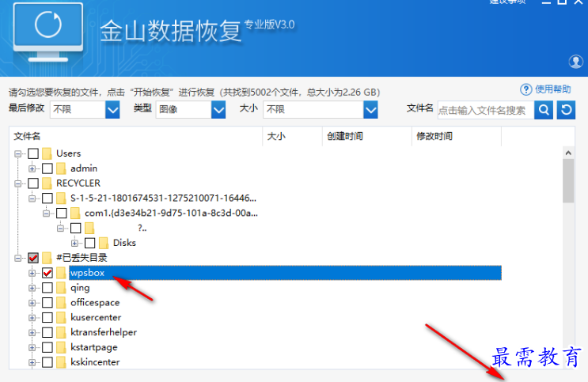Click the qing folder icon

61,288
